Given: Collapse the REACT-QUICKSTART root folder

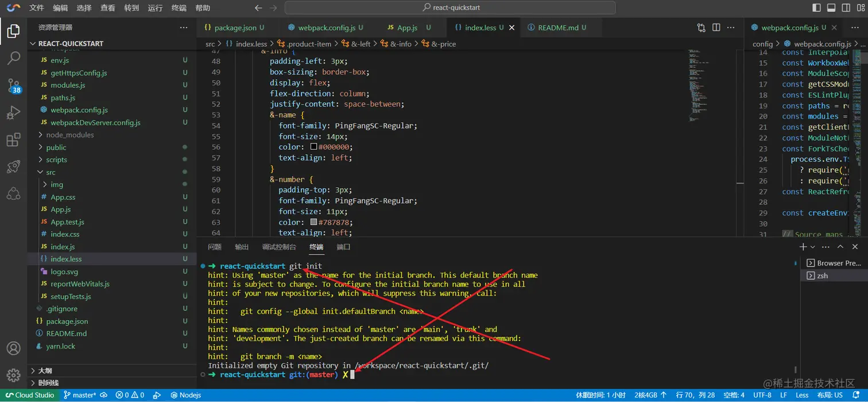Looking at the screenshot, I should (112, 44).
